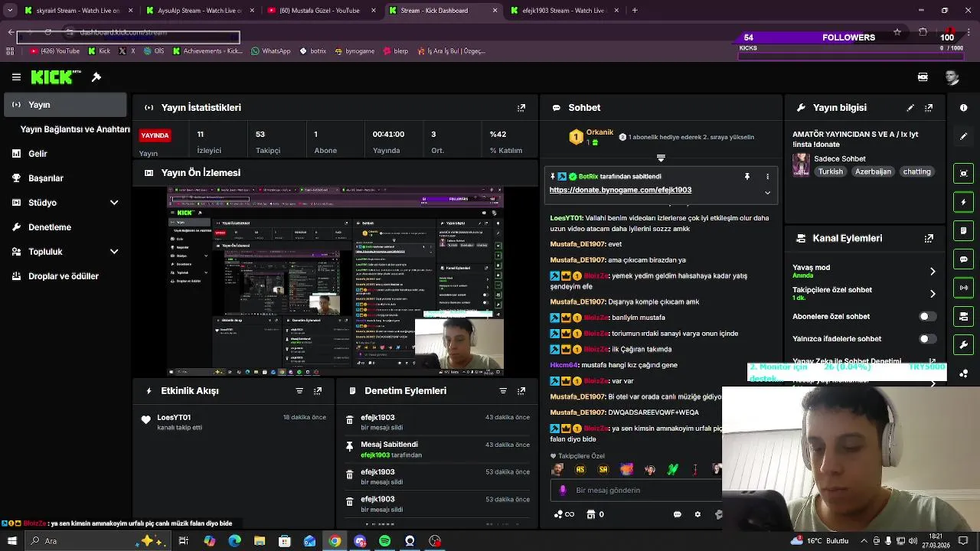Click the Windows taskbar search box
The height and width of the screenshot is (551, 980).
97,541
